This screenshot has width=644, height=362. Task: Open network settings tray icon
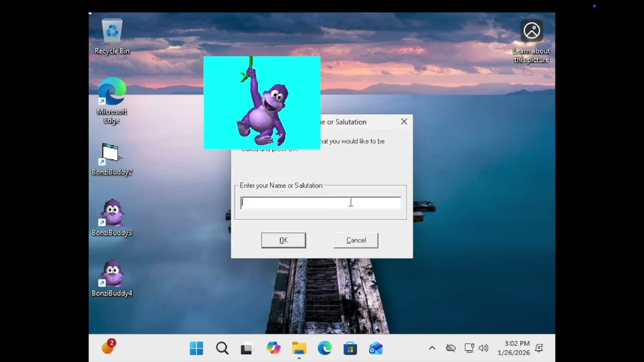469,348
